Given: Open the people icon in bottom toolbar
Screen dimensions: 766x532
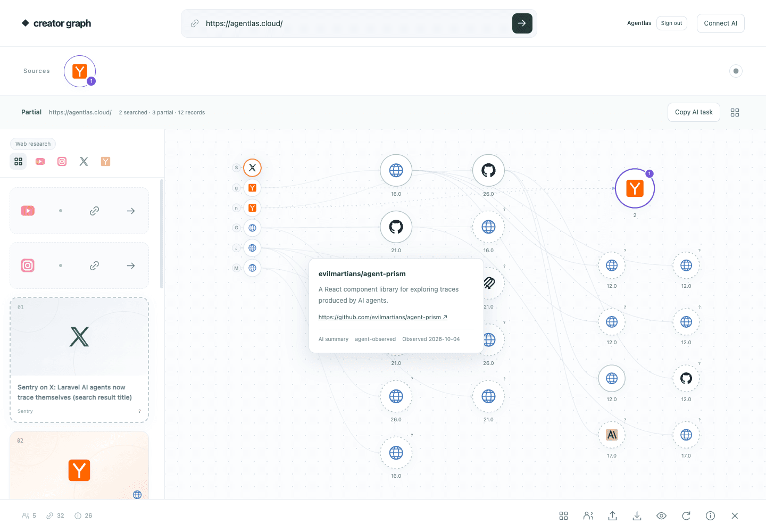Looking at the screenshot, I should coord(588,516).
